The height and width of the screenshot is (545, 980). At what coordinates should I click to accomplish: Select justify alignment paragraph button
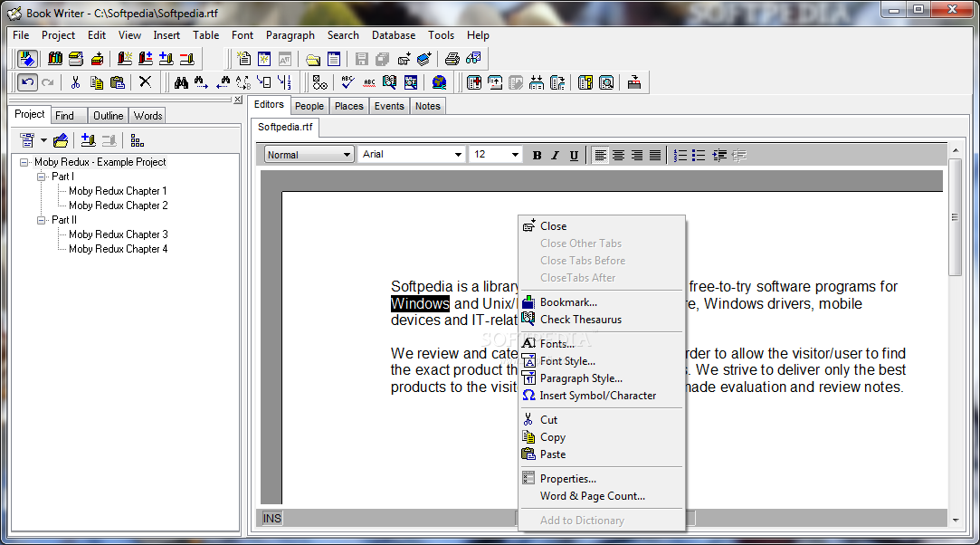[x=654, y=155]
